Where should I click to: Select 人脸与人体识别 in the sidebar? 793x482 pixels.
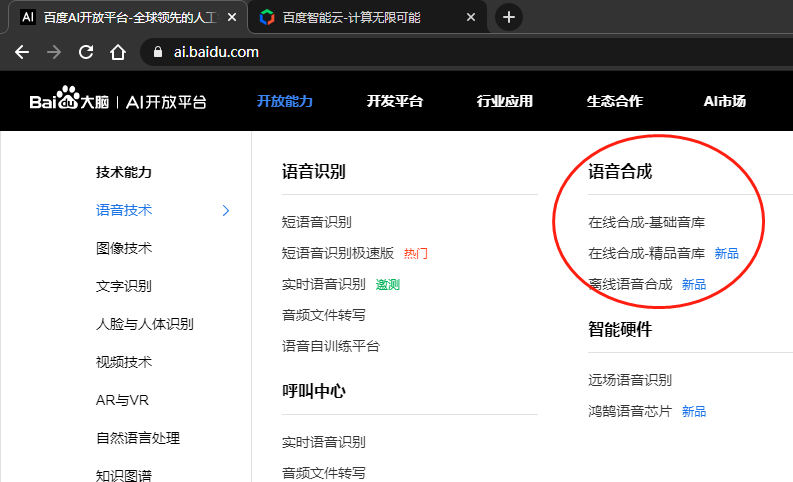click(x=145, y=324)
